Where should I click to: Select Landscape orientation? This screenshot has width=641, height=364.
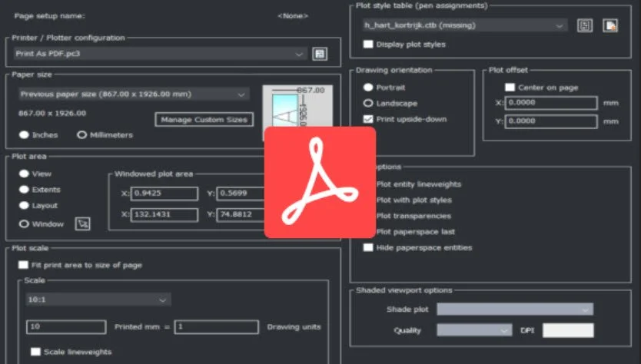(x=368, y=103)
